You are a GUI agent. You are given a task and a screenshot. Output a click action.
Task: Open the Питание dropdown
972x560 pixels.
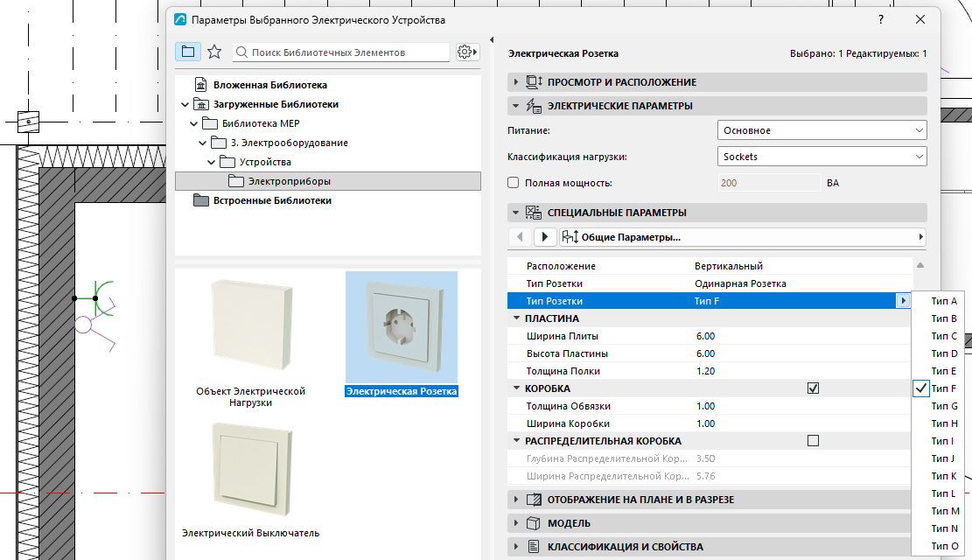pos(822,130)
